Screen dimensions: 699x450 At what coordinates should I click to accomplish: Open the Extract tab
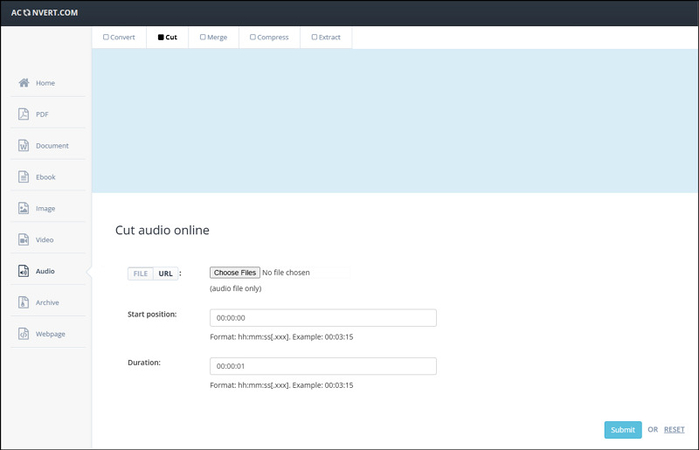pyautogui.click(x=326, y=37)
